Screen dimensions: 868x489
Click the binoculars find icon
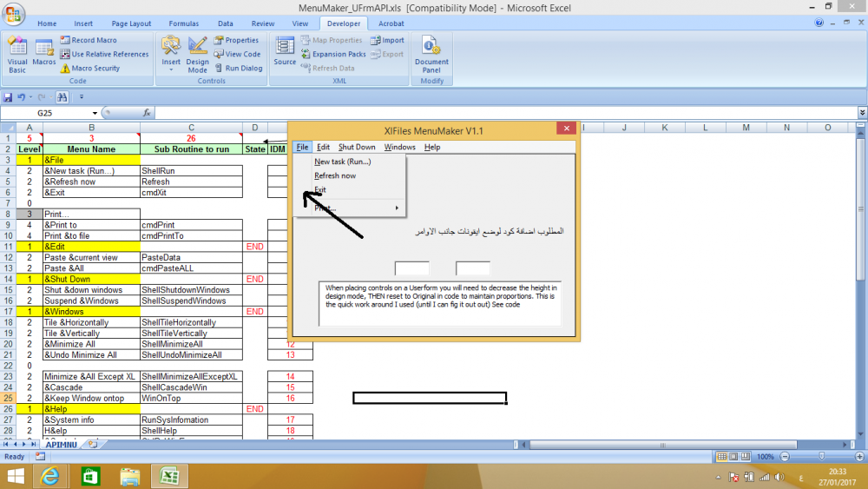pos(62,97)
